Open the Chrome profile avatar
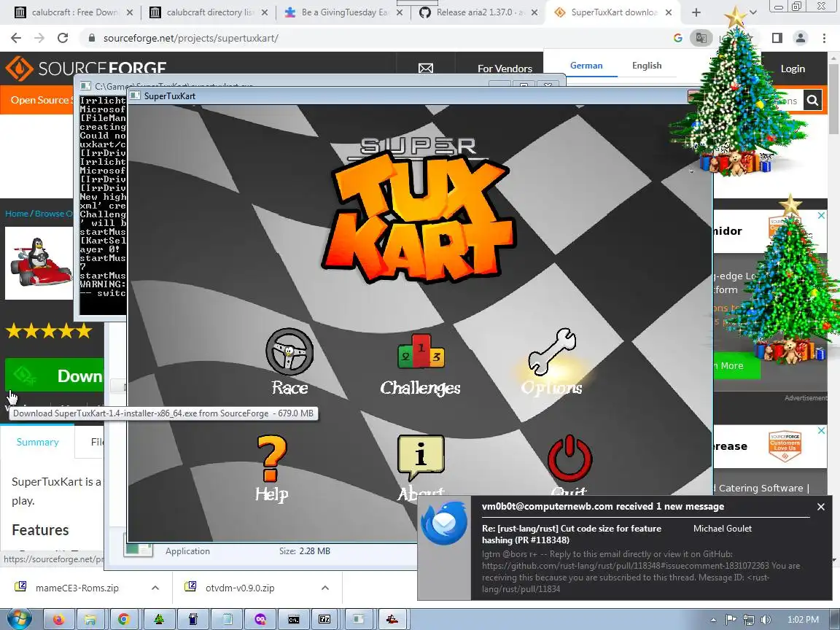 (801, 38)
